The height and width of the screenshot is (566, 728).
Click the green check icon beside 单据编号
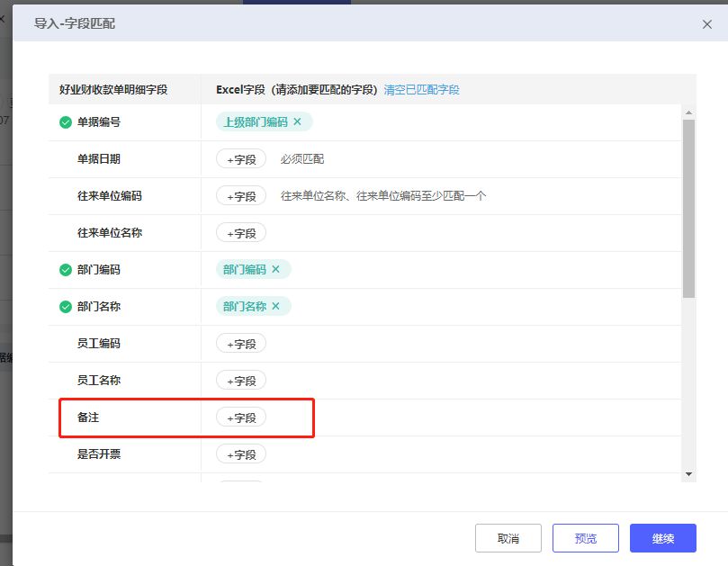point(66,122)
